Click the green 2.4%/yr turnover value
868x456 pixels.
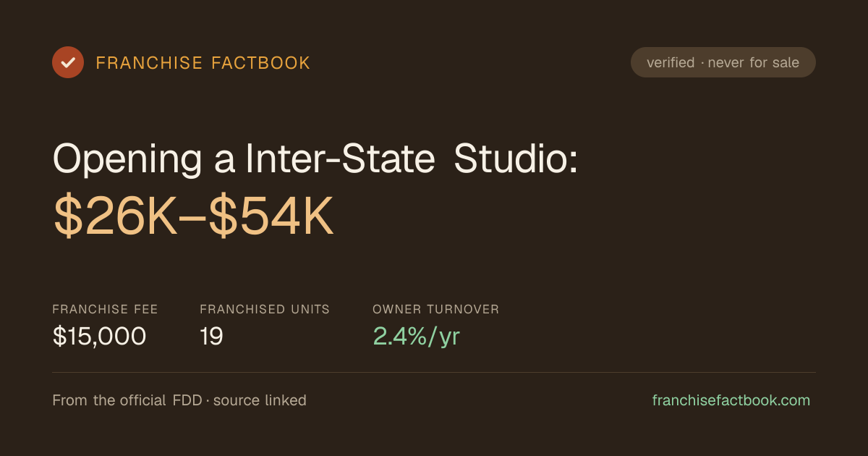click(x=417, y=336)
